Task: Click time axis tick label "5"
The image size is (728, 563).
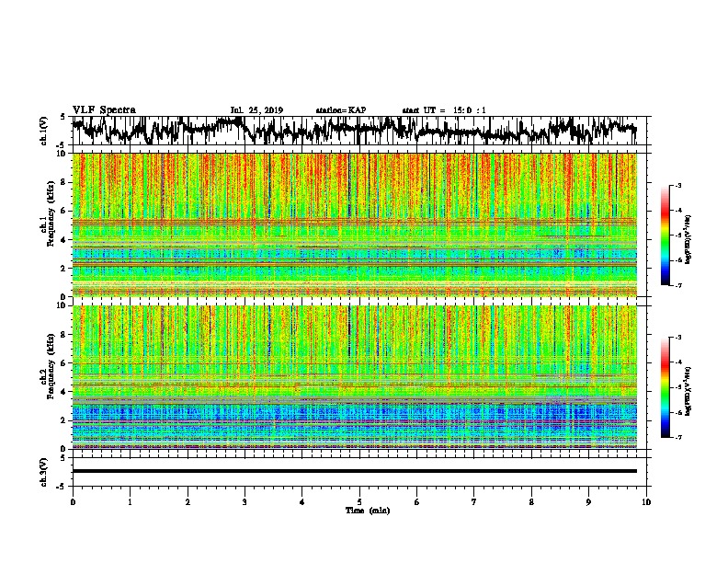Action: click(x=359, y=502)
